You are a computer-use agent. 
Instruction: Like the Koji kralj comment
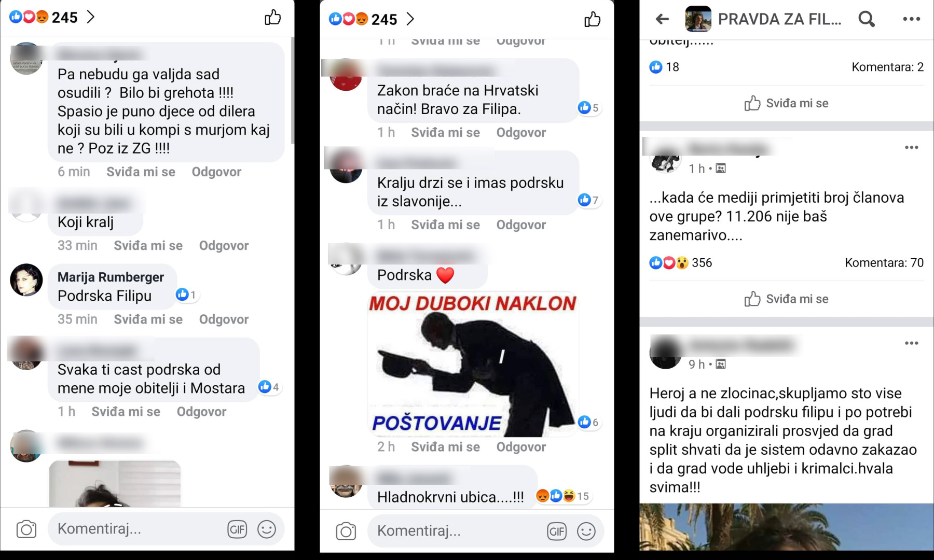tap(148, 246)
